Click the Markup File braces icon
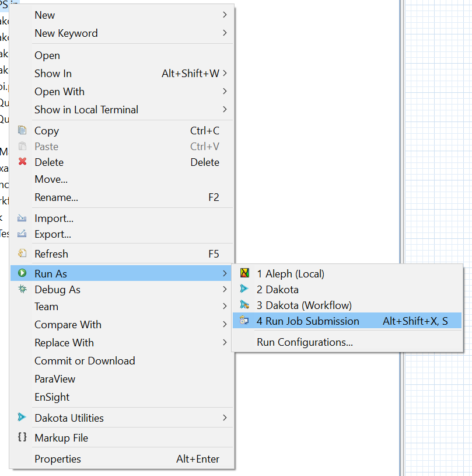The height and width of the screenshot is (476, 472). [x=22, y=437]
